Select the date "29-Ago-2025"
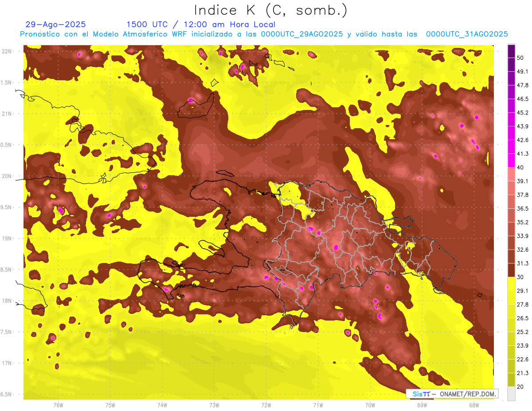The width and height of the screenshot is (532, 411). point(56,24)
